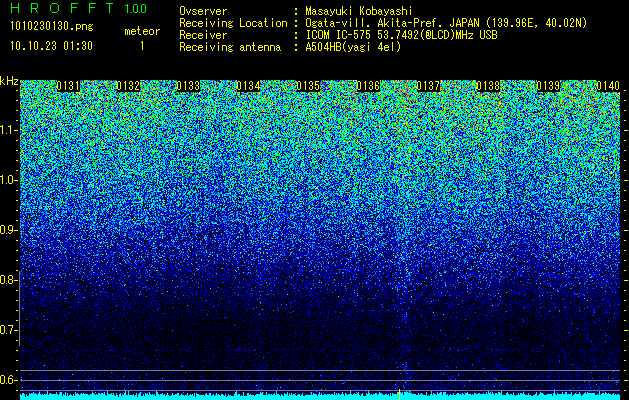The width and height of the screenshot is (629, 400).
Task: Click the 0.8 kHz axis label
Action: 7,280
